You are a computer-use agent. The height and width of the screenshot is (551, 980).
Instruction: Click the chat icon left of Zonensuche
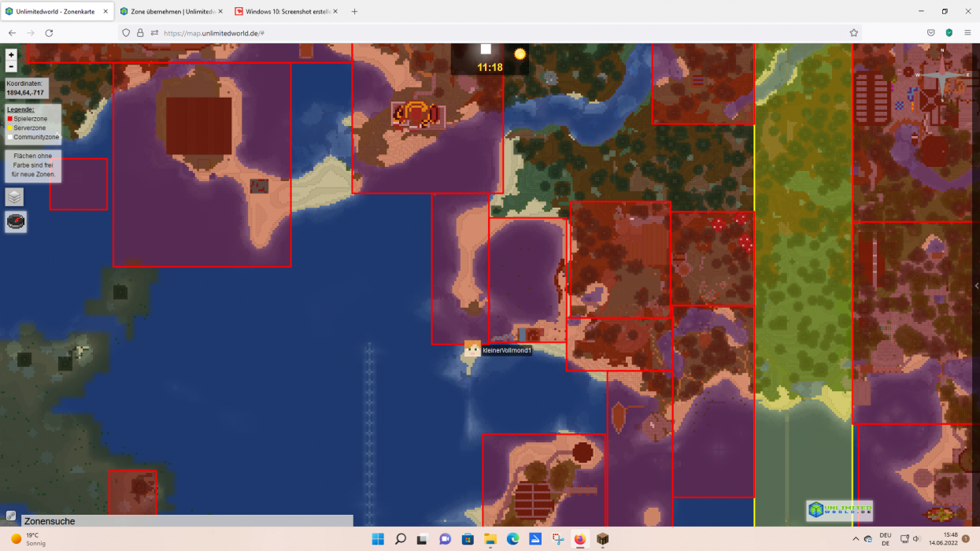tap(11, 516)
